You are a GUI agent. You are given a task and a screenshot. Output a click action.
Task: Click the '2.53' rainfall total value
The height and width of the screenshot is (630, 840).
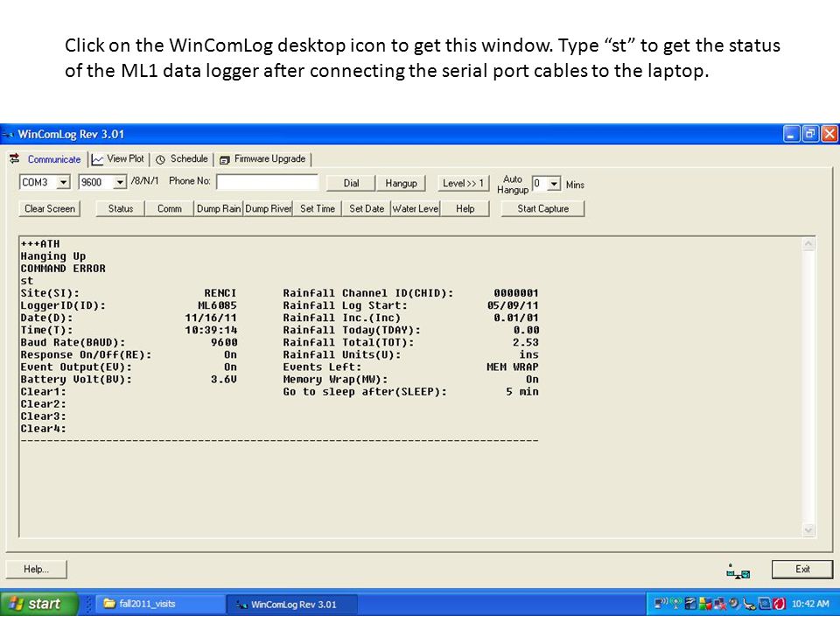(526, 342)
